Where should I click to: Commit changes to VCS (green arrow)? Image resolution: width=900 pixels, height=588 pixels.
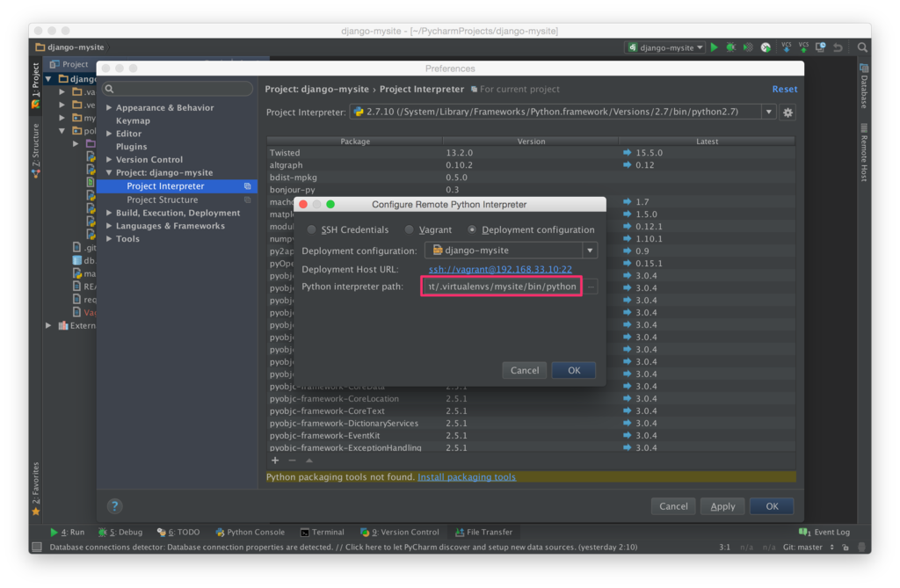pyautogui.click(x=803, y=47)
